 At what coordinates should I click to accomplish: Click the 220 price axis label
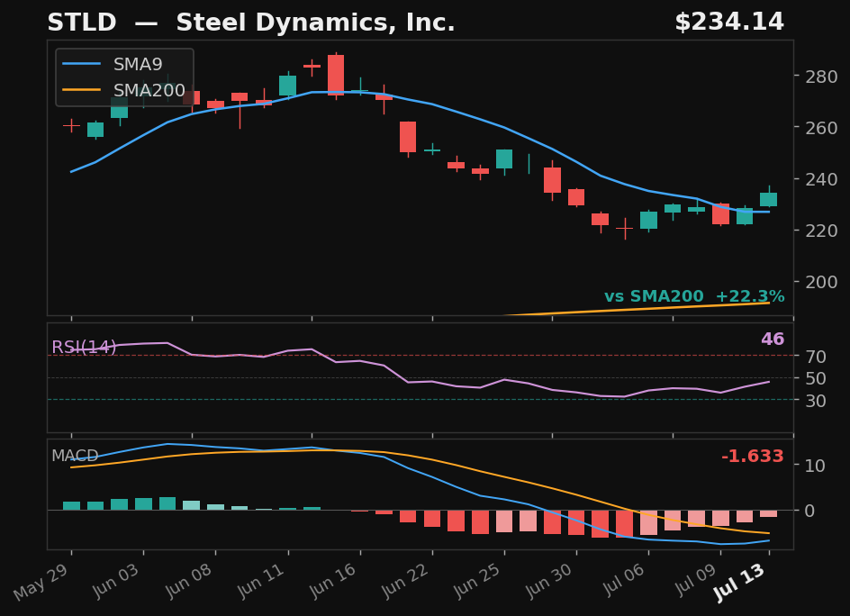click(821, 231)
